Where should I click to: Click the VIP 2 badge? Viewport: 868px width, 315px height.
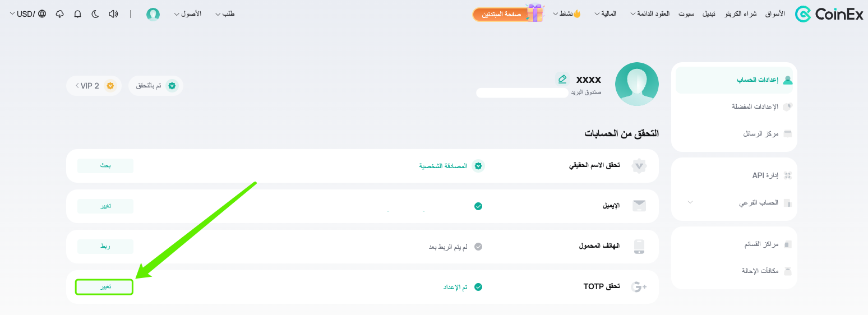coord(94,86)
